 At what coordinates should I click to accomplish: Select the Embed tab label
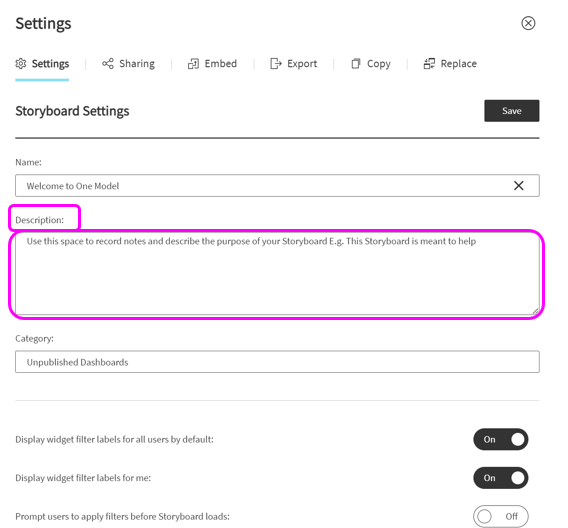[x=221, y=64]
